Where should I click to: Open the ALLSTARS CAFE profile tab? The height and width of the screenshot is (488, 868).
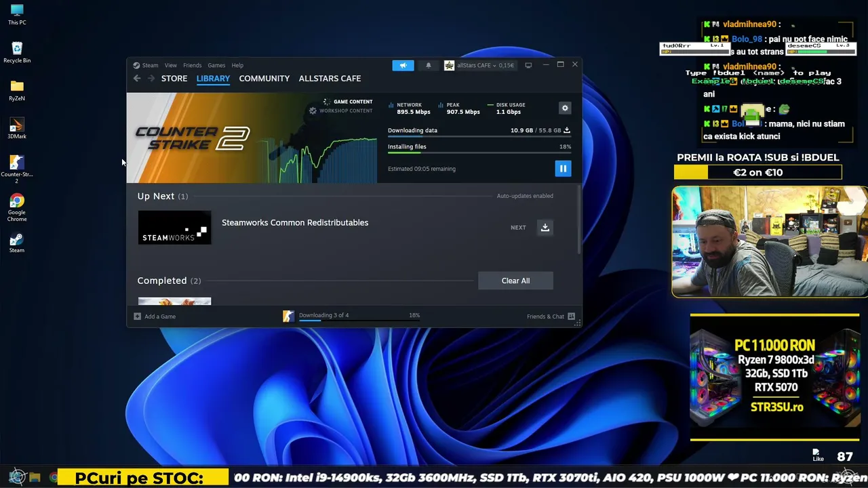pos(330,79)
